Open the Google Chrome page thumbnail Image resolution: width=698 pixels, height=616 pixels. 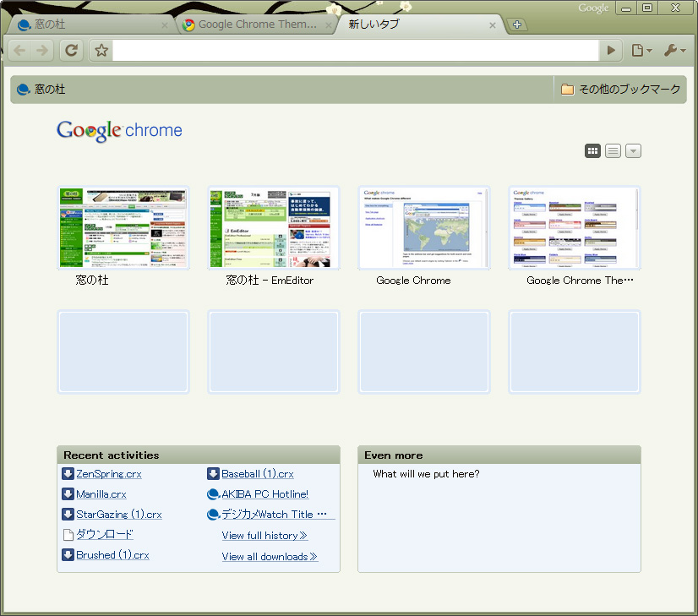[x=424, y=228]
